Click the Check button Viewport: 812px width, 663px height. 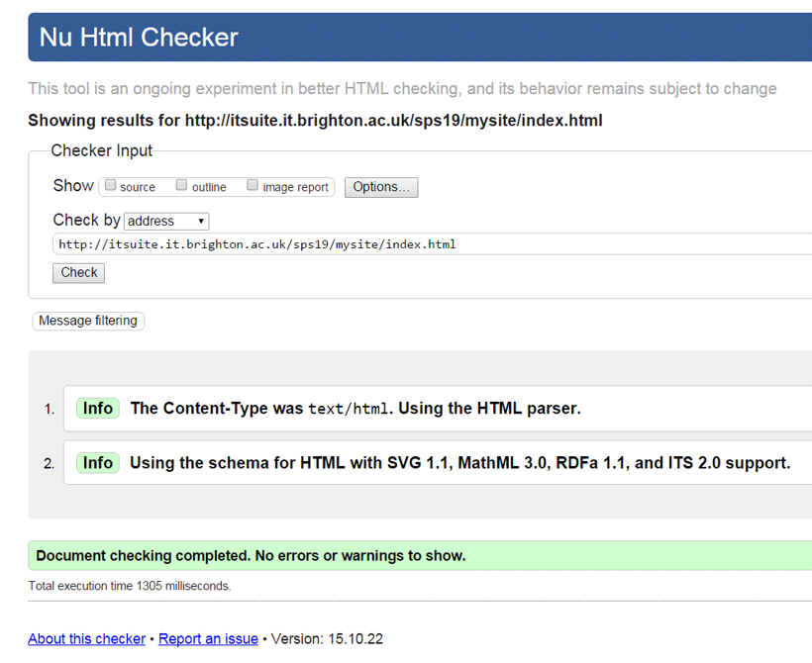(x=78, y=273)
